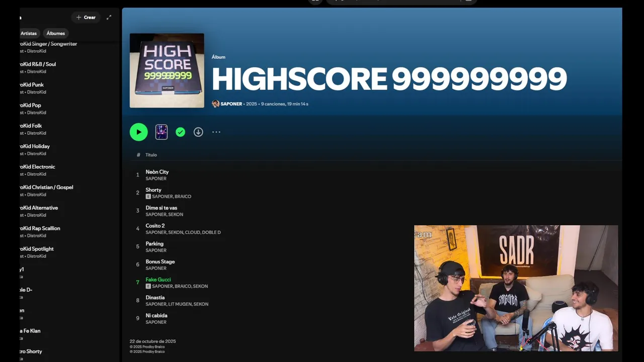The height and width of the screenshot is (362, 644).
Task: Open SEKON link under Dime si te vas
Action: tap(176, 215)
